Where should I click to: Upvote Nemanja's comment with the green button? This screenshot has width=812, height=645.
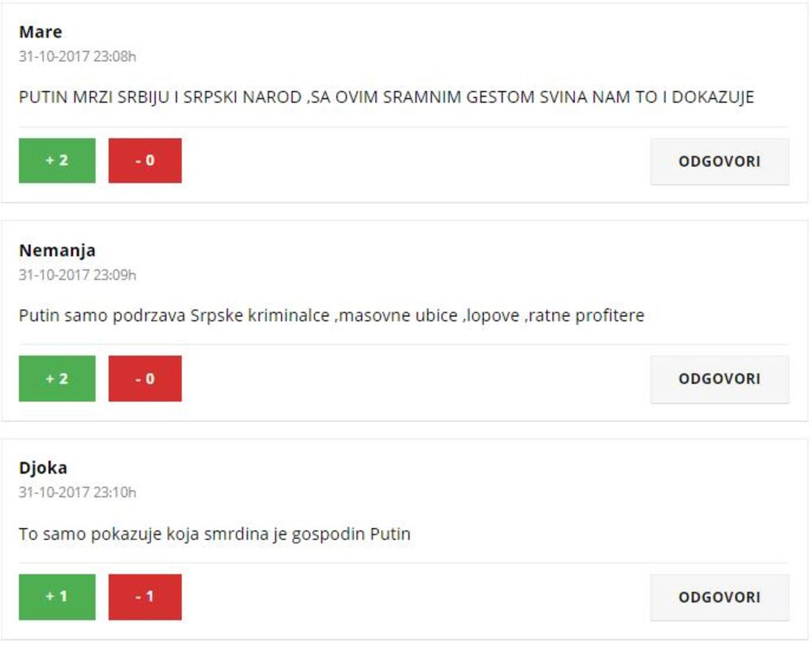[57, 379]
